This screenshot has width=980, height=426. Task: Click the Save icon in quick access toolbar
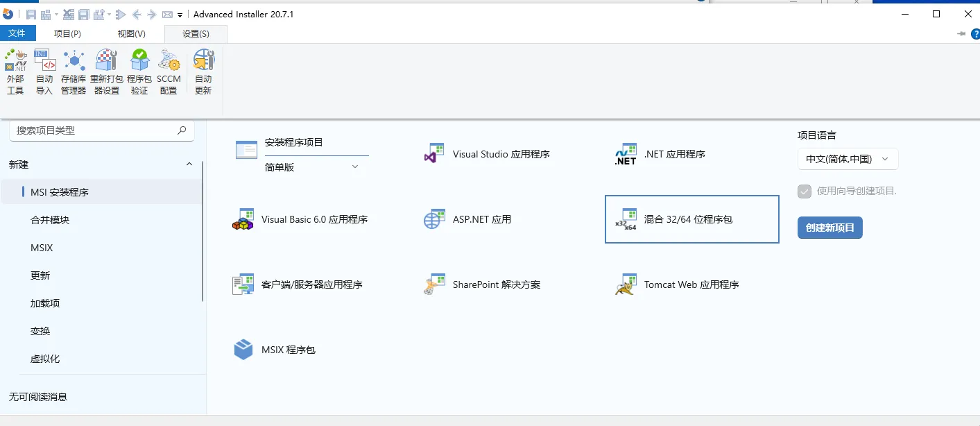point(31,13)
